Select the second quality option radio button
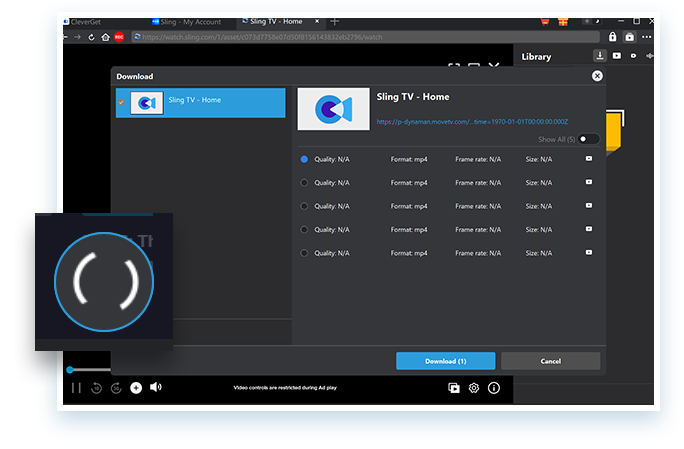 [x=304, y=183]
